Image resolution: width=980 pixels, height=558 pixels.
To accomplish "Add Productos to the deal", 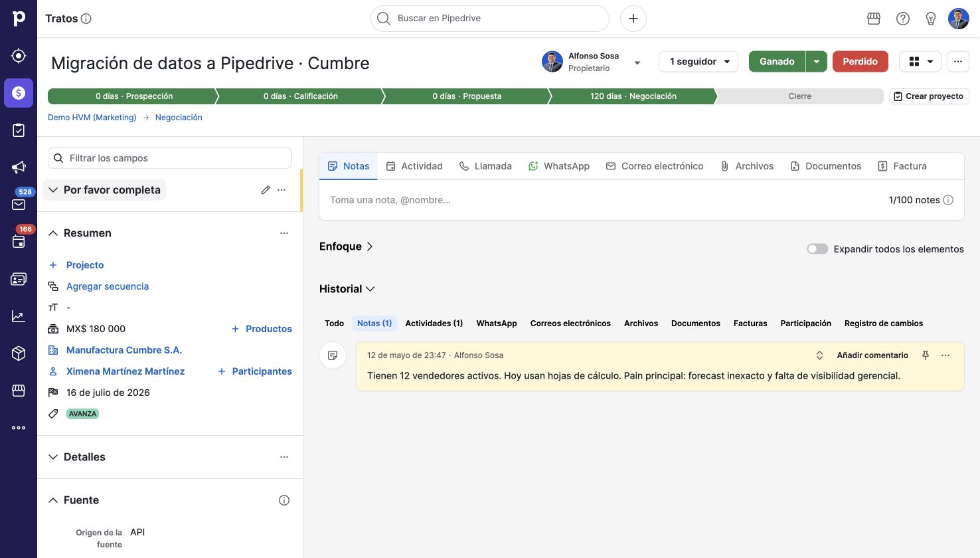I will pyautogui.click(x=262, y=329).
